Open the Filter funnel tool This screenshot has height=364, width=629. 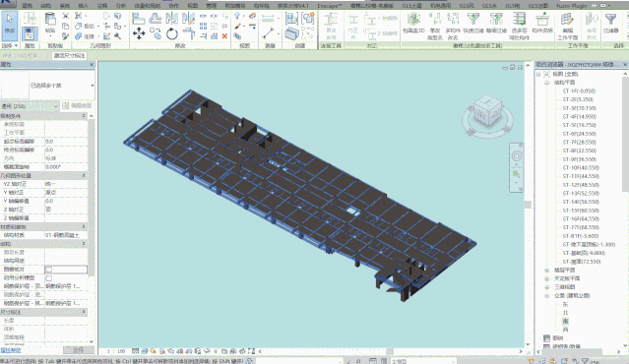pyautogui.click(x=610, y=23)
